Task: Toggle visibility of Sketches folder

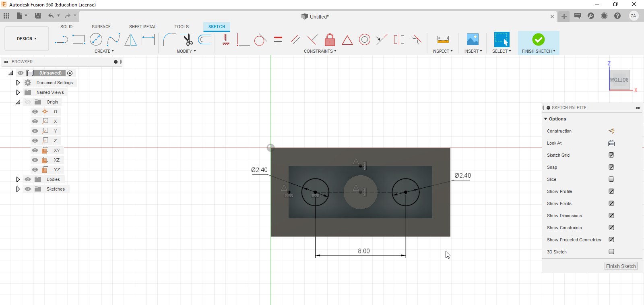Action: tap(28, 189)
